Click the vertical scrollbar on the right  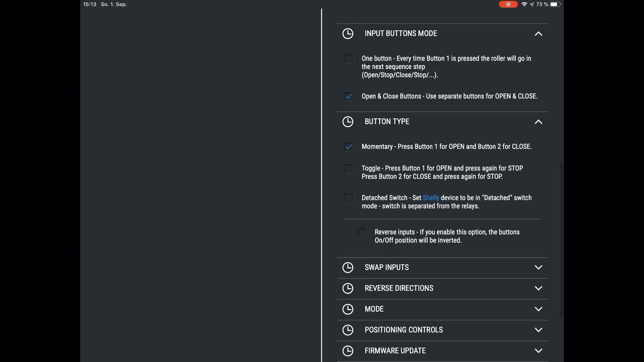pyautogui.click(x=561, y=240)
